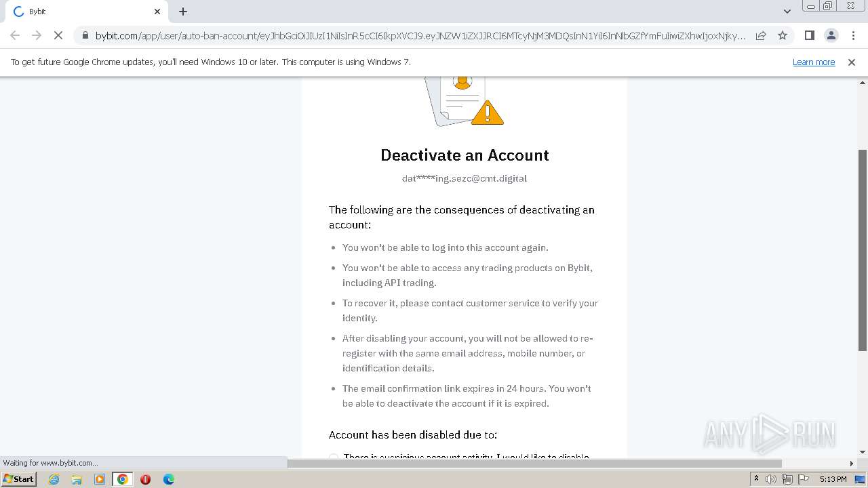Click the horizontal scrollbar right arrow
The height and width of the screenshot is (488, 868).
point(852,464)
